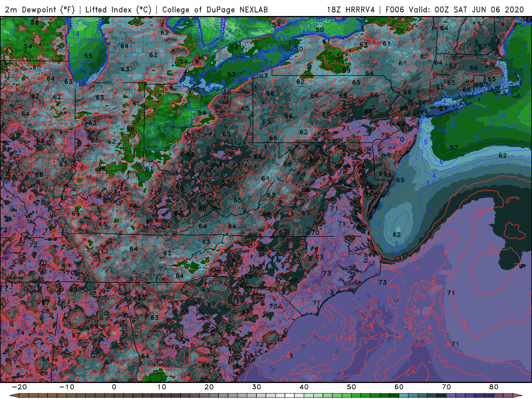Click the 20 label on the color scale

click(x=209, y=387)
